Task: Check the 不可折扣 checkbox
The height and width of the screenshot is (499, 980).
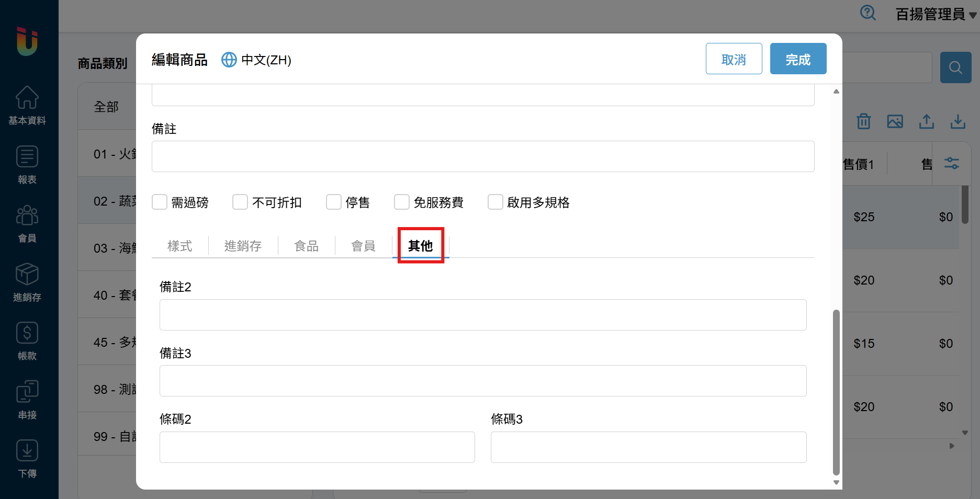Action: click(240, 202)
